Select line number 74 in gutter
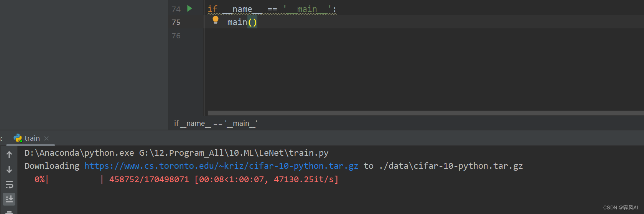Viewport: 644px width, 214px height. [x=176, y=9]
